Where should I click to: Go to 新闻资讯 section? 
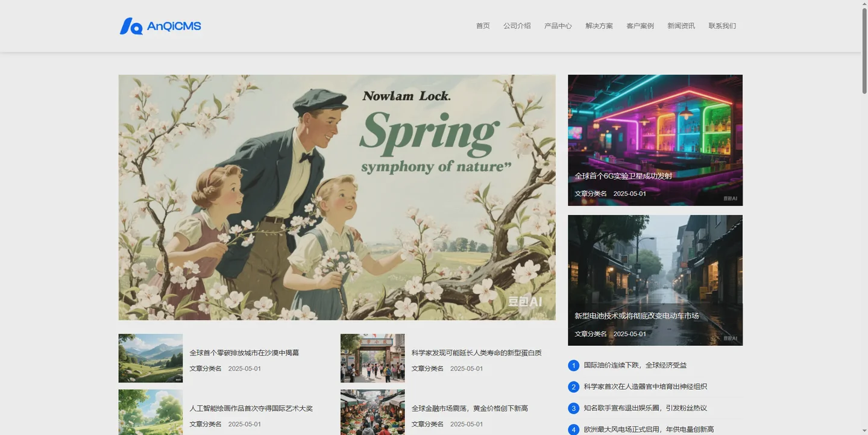(x=681, y=26)
